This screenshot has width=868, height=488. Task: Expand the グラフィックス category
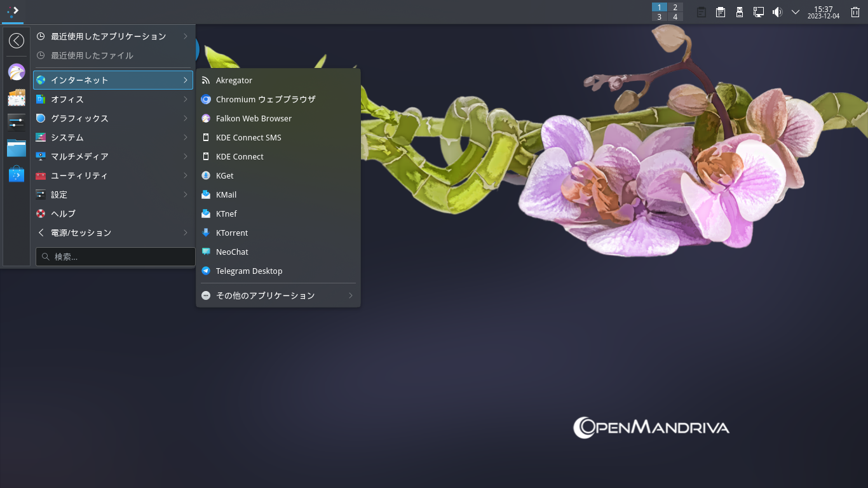point(113,118)
